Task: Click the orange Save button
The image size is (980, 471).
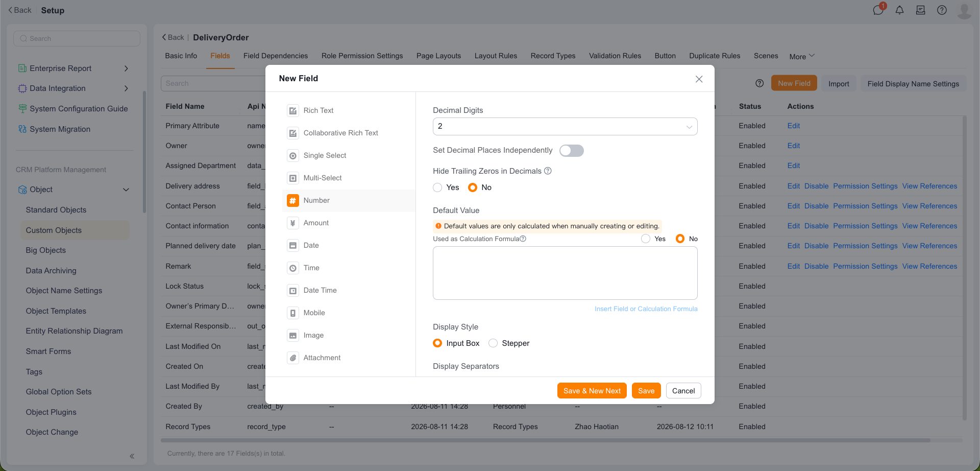Action: click(x=646, y=391)
